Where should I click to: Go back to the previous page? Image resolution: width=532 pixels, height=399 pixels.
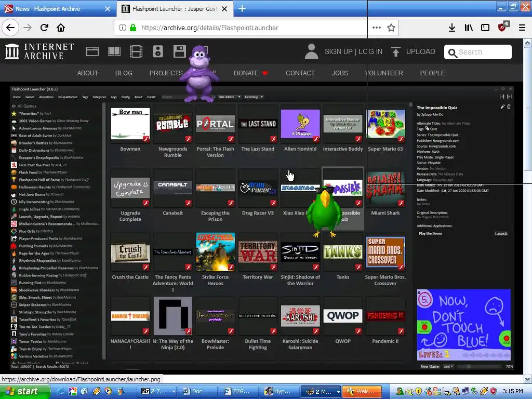[x=10, y=28]
